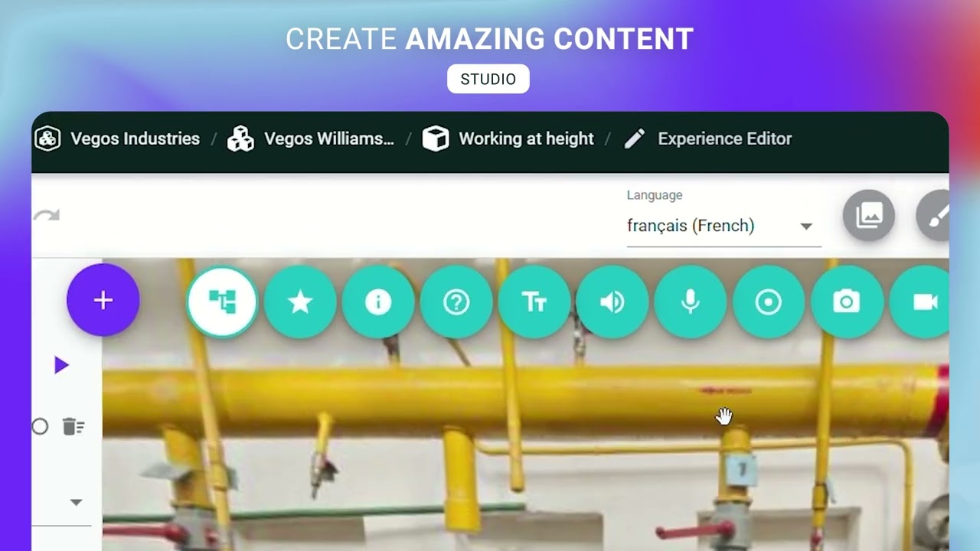Insert an audio speaker element

pyautogui.click(x=612, y=302)
